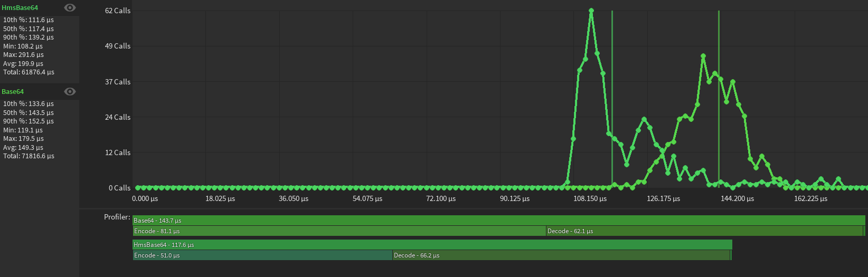Click the Base64 - 143.7 µs profiler bar
This screenshot has width=868, height=277.
pos(499,221)
